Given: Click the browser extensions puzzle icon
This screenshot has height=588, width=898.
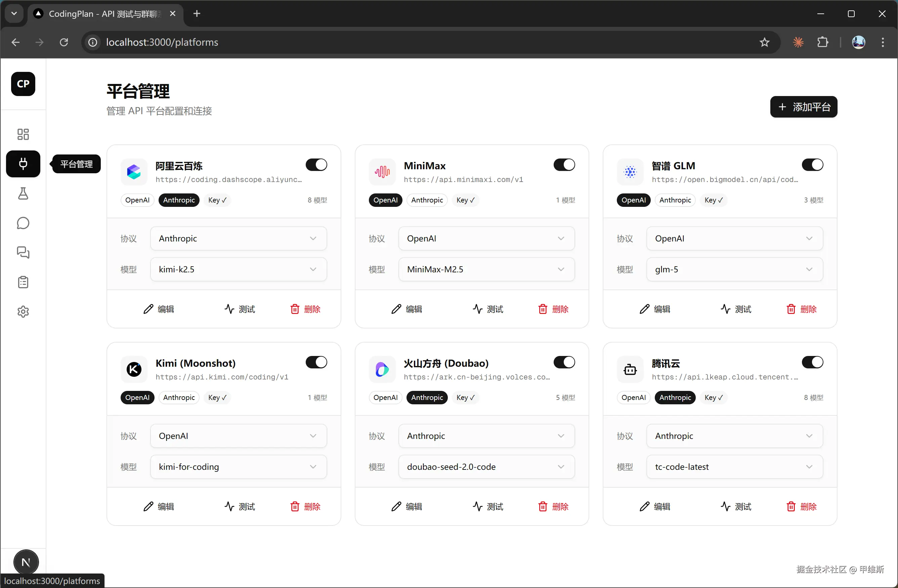Looking at the screenshot, I should point(822,42).
